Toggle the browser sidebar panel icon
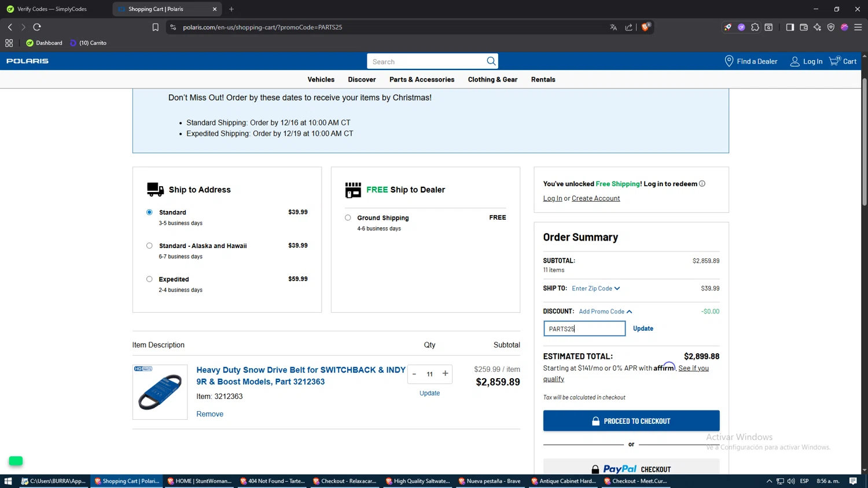The height and width of the screenshot is (488, 868). tap(790, 27)
